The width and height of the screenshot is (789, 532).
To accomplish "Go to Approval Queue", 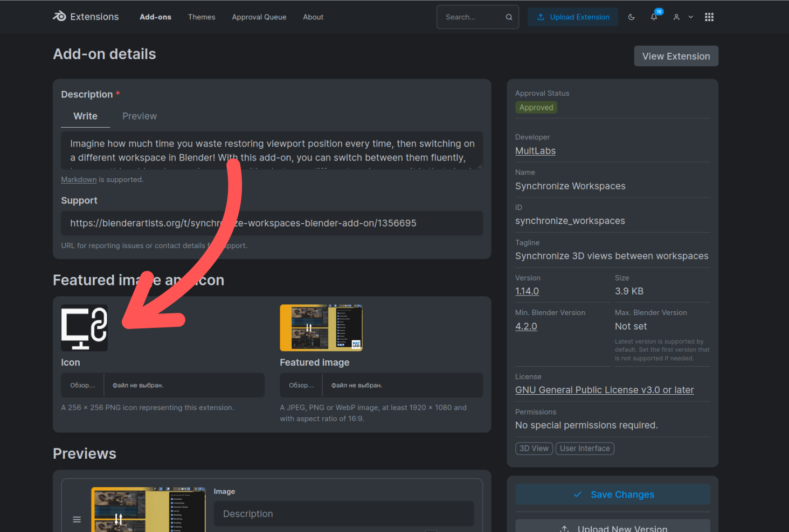I will click(259, 17).
